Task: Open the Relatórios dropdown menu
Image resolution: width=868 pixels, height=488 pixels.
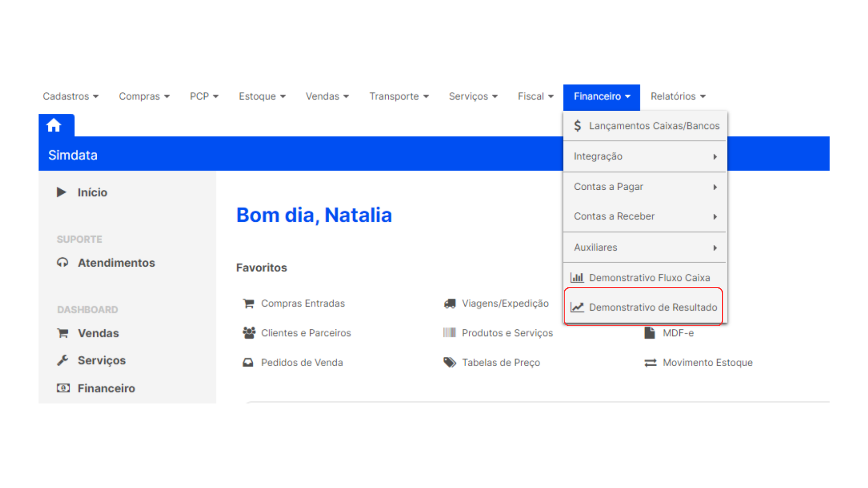Action: coord(678,96)
